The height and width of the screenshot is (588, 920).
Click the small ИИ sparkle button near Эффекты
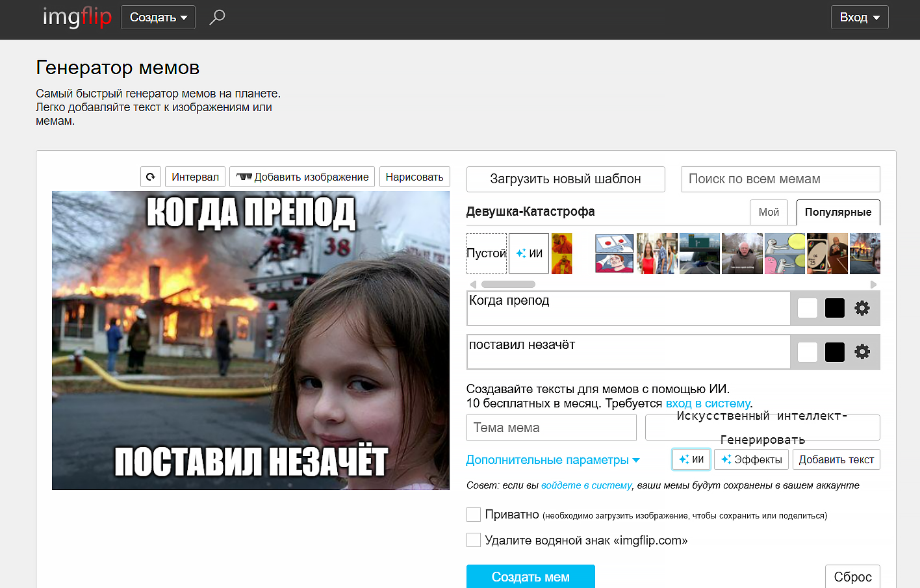click(x=691, y=459)
